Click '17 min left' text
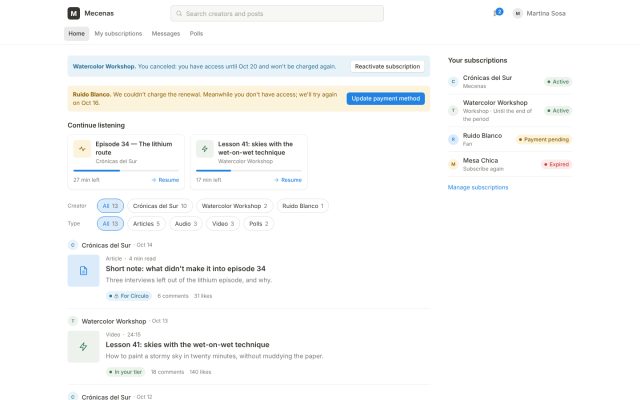 coord(209,180)
